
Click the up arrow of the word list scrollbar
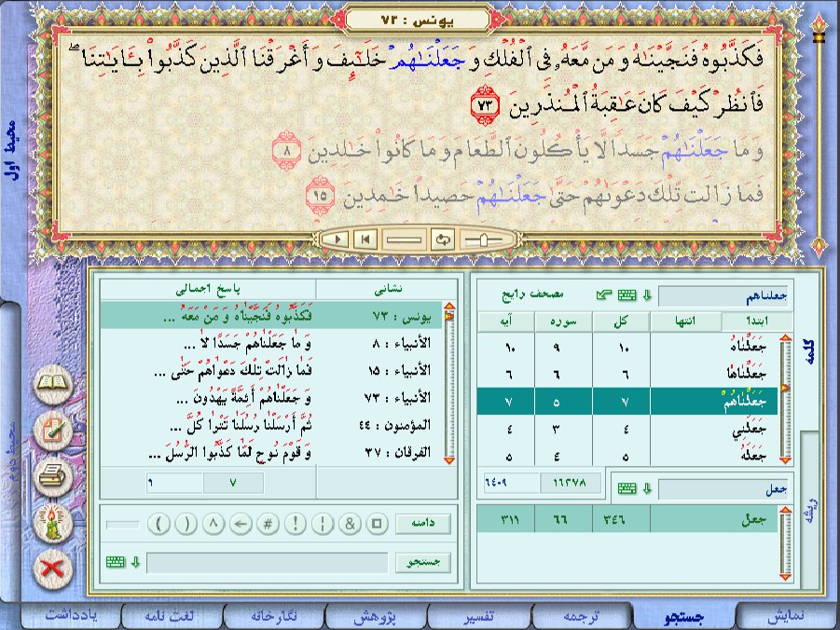tap(785, 338)
